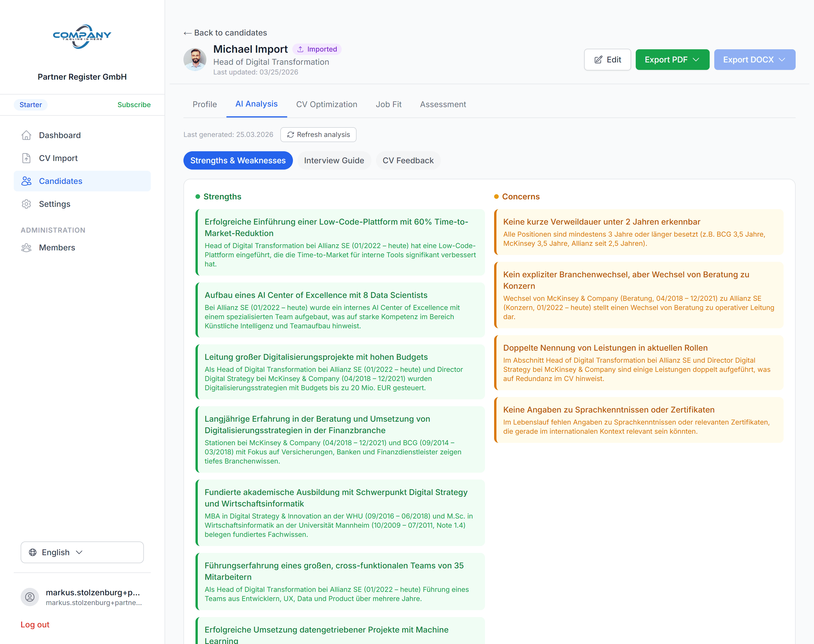
Task: Open the user account avatar icon
Action: click(30, 597)
